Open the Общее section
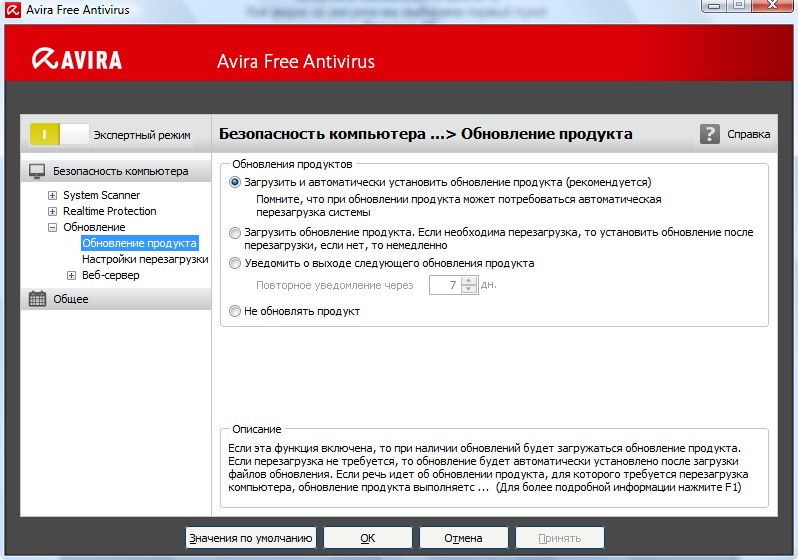 pos(116,299)
